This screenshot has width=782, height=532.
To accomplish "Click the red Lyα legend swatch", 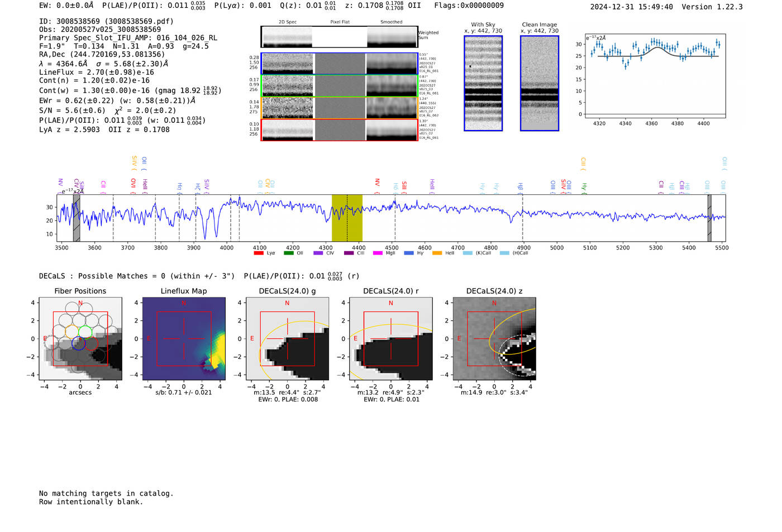I will [259, 253].
